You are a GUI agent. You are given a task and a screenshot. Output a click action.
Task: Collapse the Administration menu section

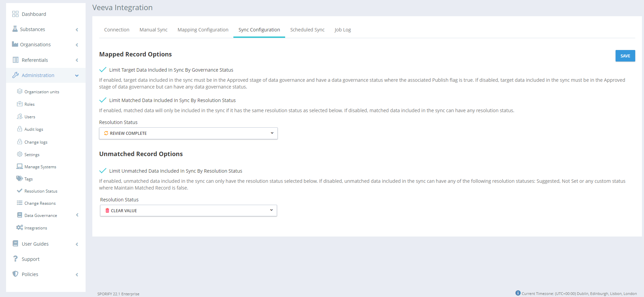tap(77, 75)
